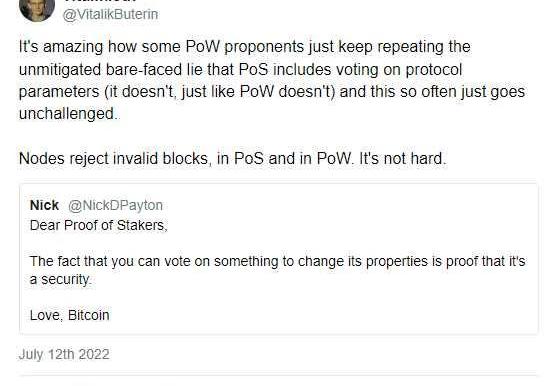Click the cut-off display name above the handle
This screenshot has height=386, width=557.
[x=101, y=1]
